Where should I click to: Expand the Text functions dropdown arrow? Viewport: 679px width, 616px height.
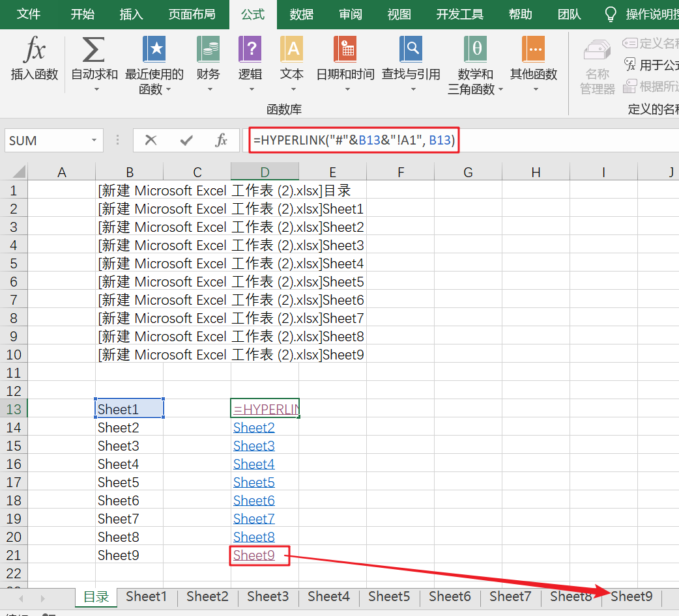(x=293, y=90)
